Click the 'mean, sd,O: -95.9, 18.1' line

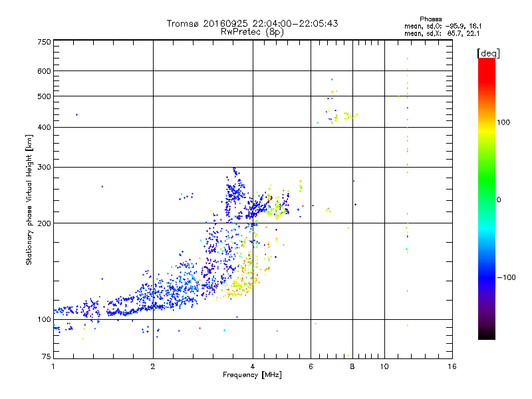click(443, 26)
